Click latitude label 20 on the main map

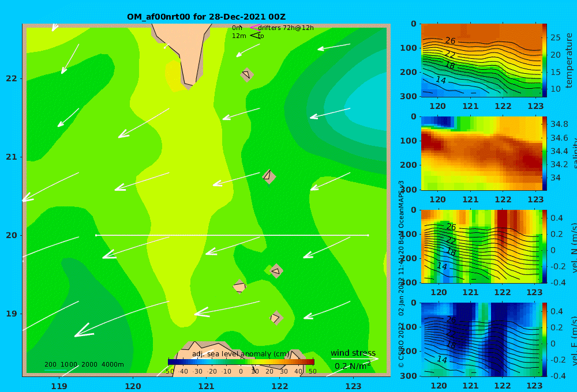point(12,235)
